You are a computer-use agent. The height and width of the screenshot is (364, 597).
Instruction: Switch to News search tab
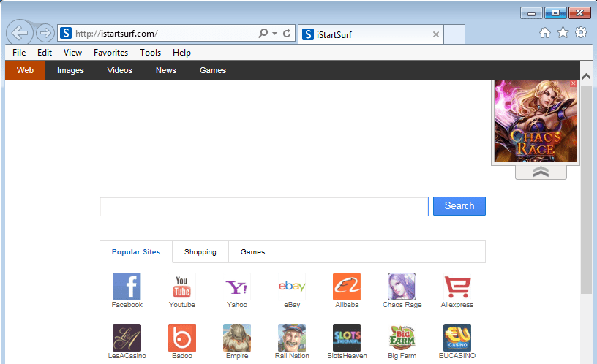pos(166,70)
